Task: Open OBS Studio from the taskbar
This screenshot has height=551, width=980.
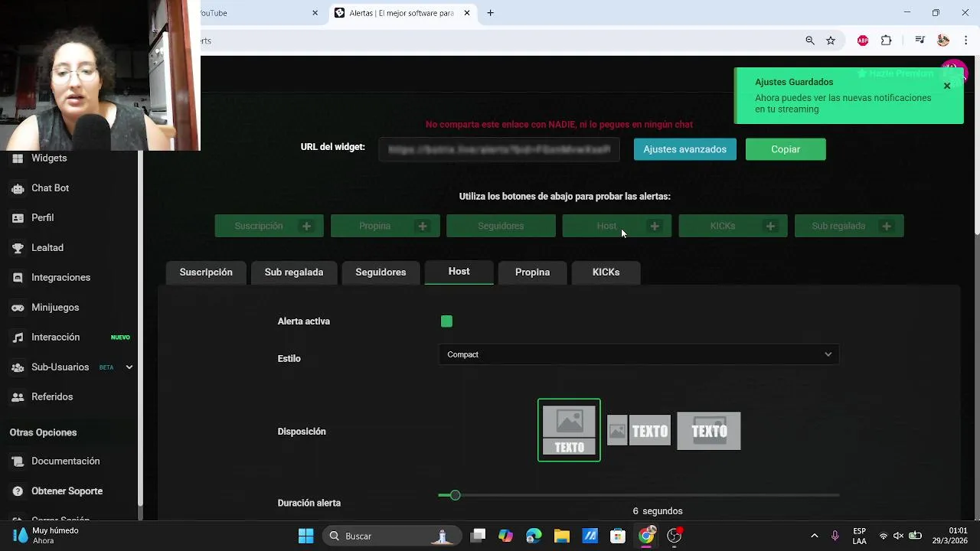Action: [674, 536]
